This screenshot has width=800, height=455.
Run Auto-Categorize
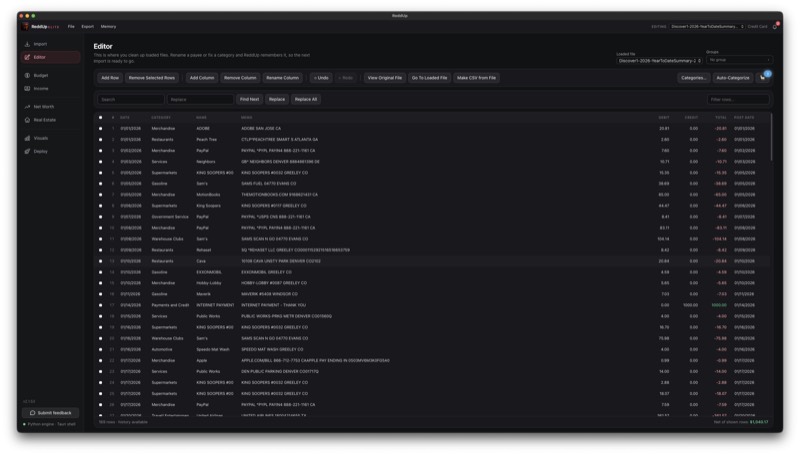pyautogui.click(x=733, y=78)
